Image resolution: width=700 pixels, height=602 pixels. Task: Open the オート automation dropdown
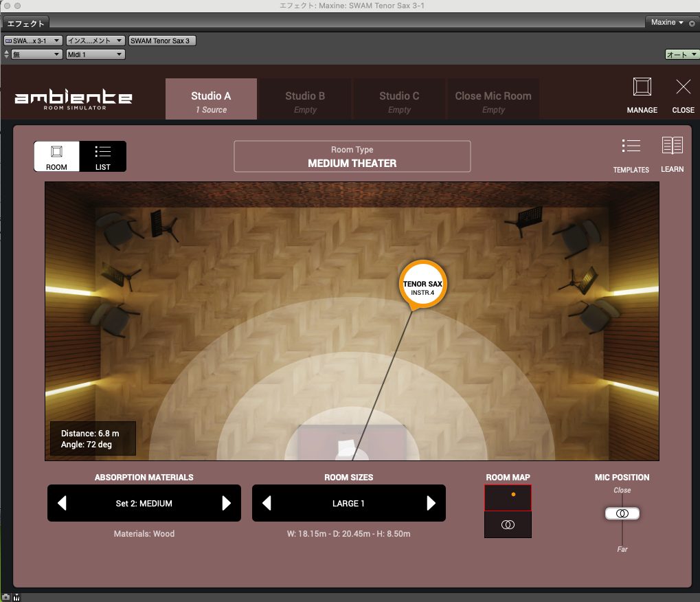tap(681, 54)
